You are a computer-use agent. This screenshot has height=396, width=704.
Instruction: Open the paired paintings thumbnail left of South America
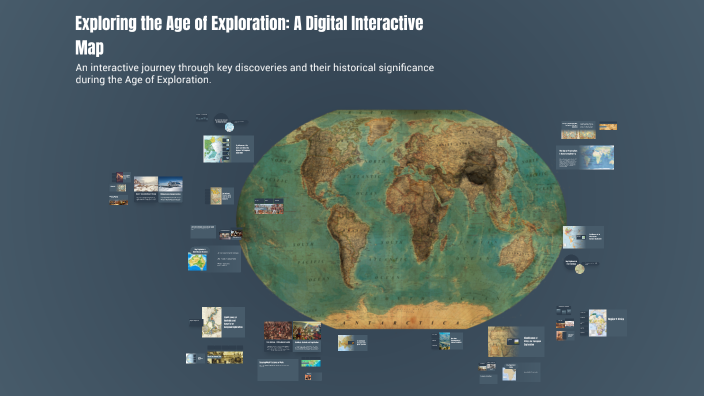230,234
